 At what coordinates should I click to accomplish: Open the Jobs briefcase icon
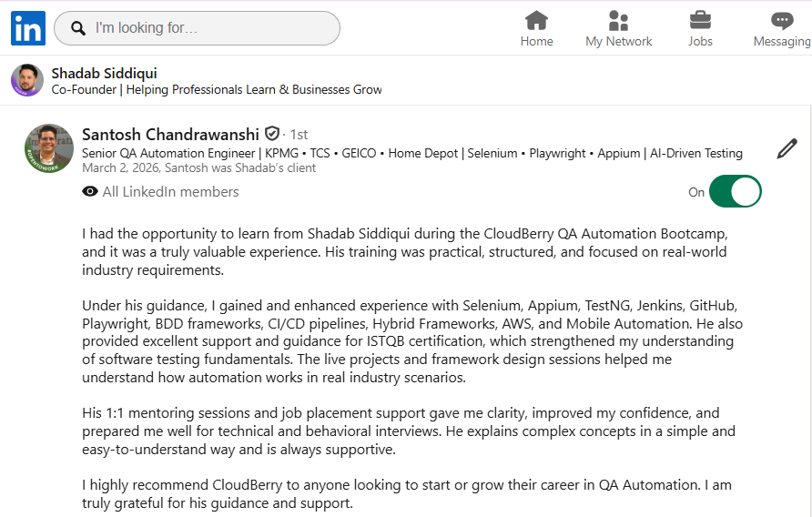coord(700,20)
